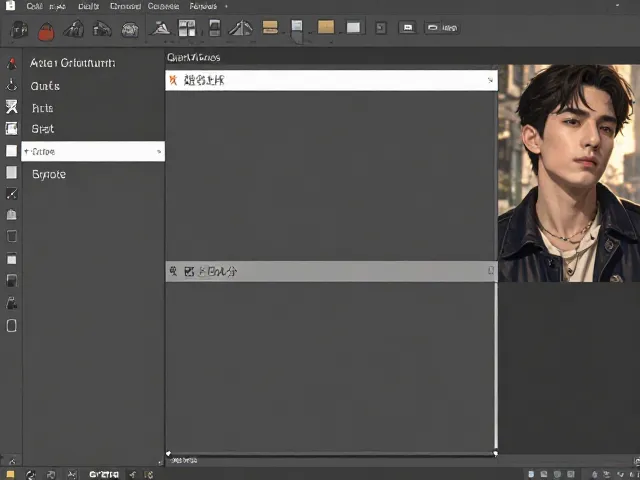Image resolution: width=640 pixels, height=480 pixels.
Task: Click the app logo icon at menu bar start
Action: click(x=10, y=5)
